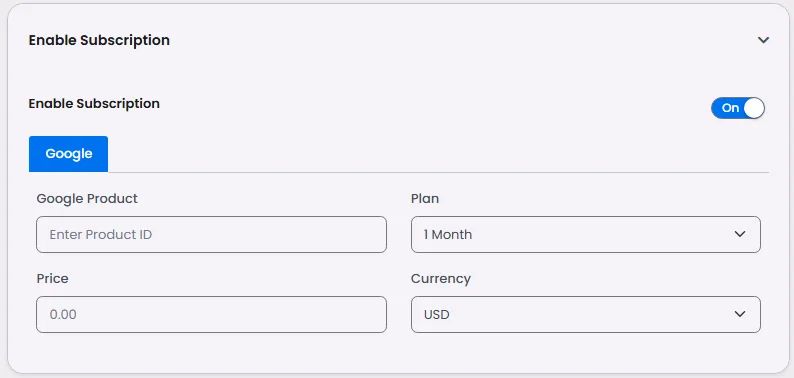This screenshot has height=378, width=794.
Task: Click the white knob of the switch
Action: (x=754, y=108)
